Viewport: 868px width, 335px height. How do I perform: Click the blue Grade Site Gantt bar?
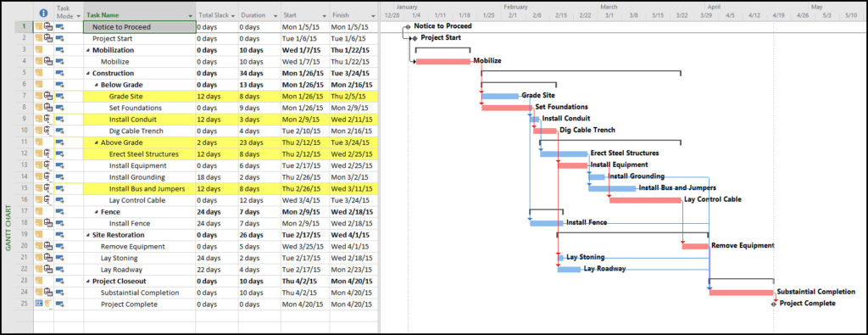[x=500, y=97]
